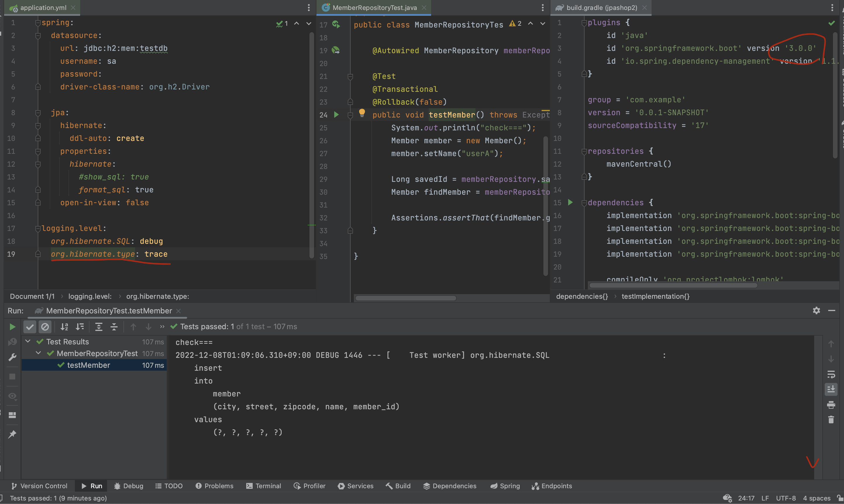
Task: Open Run panel settings gear
Action: click(x=816, y=310)
